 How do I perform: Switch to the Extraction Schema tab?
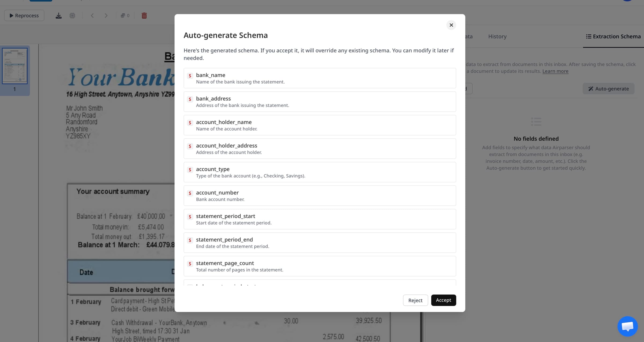click(613, 36)
